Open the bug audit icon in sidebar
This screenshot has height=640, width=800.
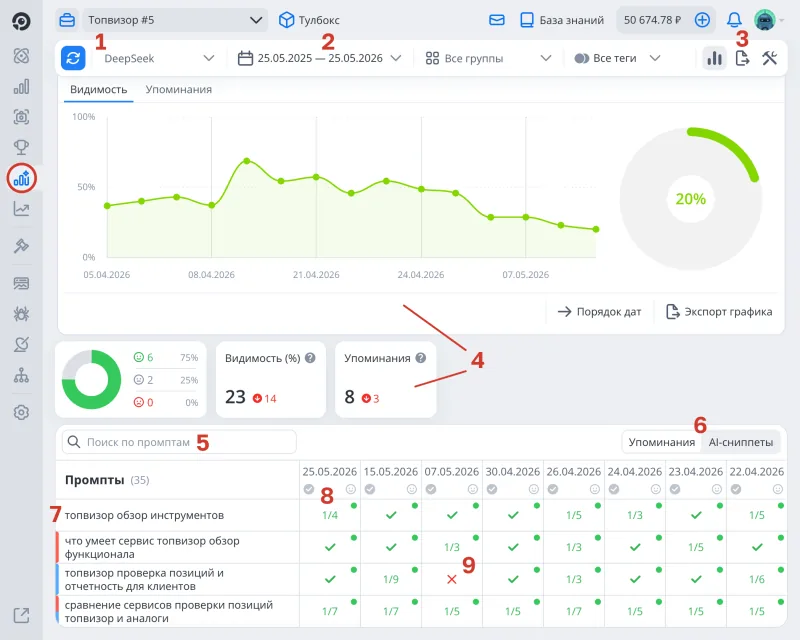21,314
